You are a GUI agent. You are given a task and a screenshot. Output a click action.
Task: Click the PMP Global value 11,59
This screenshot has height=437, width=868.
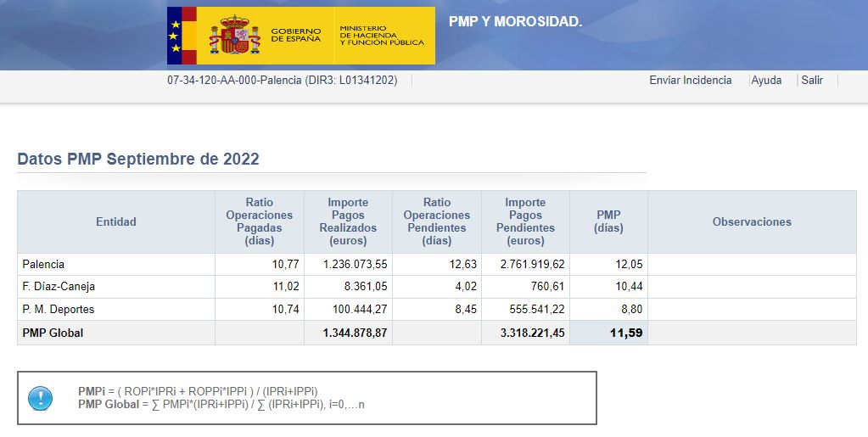[626, 333]
